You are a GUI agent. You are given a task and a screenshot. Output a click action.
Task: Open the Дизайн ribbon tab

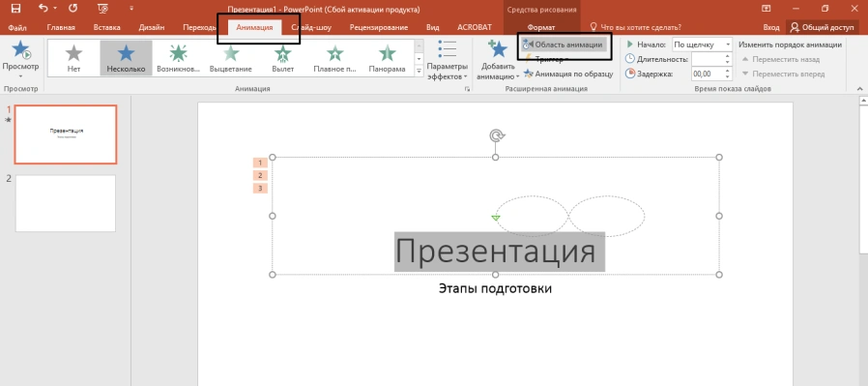pos(151,27)
